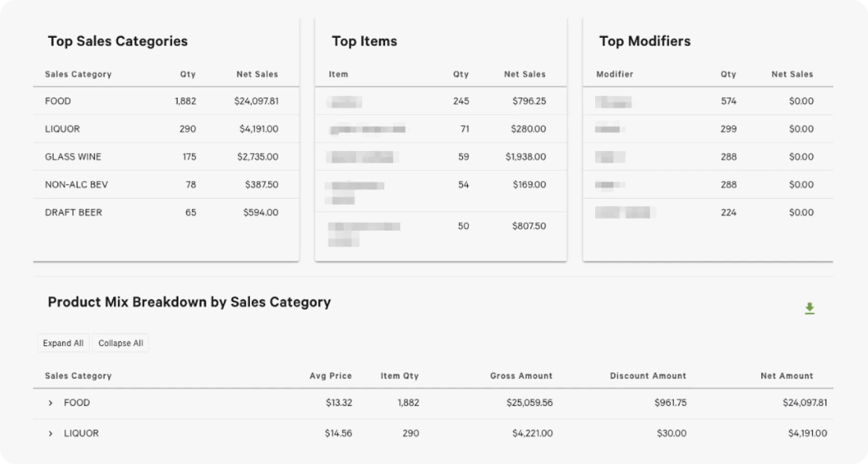Sort breakdown table by Avg Price
Screen dimensions: 868x464
pos(330,376)
